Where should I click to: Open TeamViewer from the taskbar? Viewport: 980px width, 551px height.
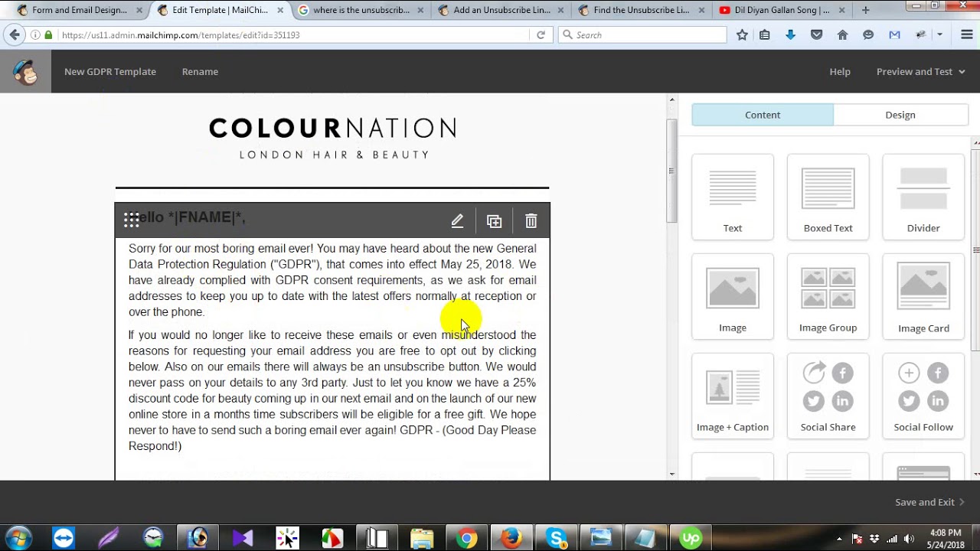(64, 538)
